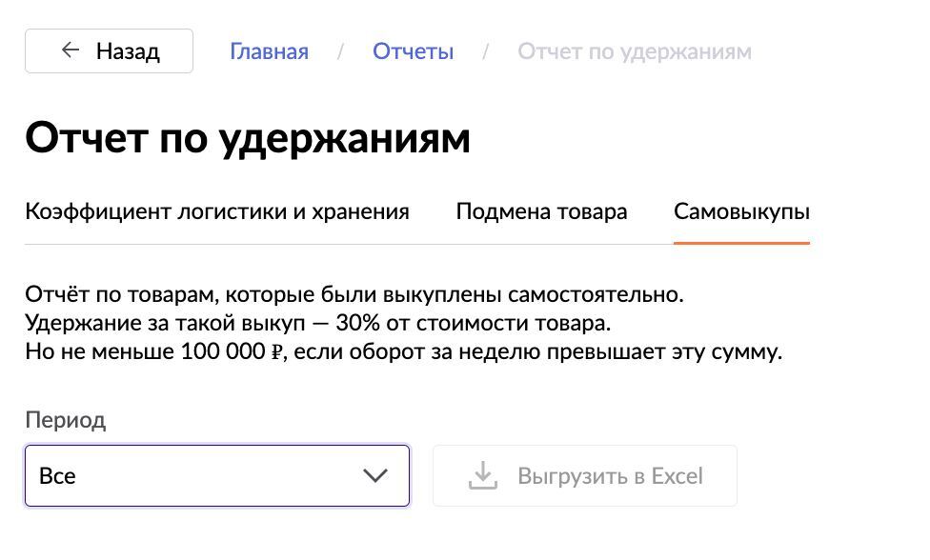Switch to Коэффициент логистики и хранения tab
The image size is (930, 560).
pos(217,211)
